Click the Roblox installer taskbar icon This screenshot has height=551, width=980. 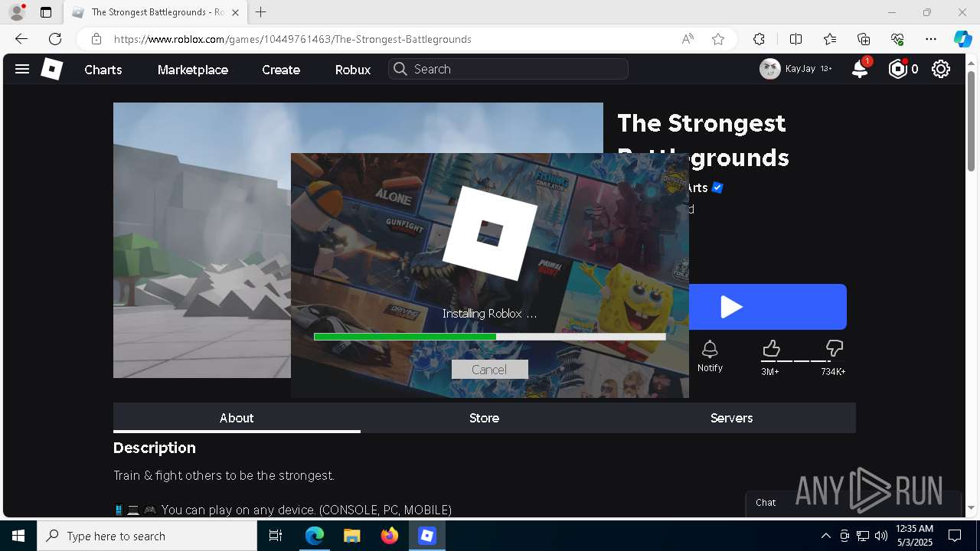tap(427, 536)
